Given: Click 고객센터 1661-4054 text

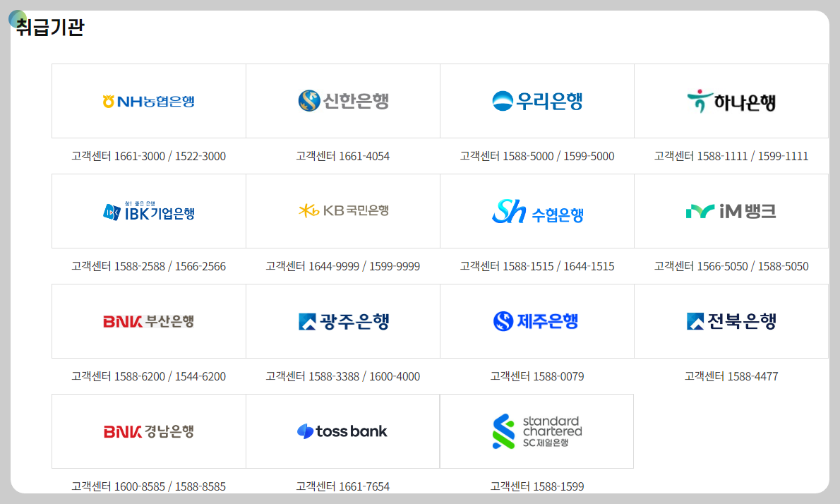Looking at the screenshot, I should (343, 156).
